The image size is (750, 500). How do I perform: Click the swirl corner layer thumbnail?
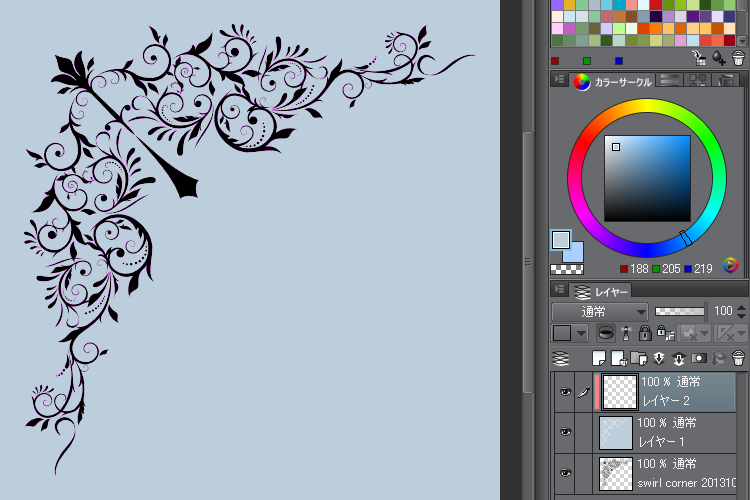click(616, 474)
